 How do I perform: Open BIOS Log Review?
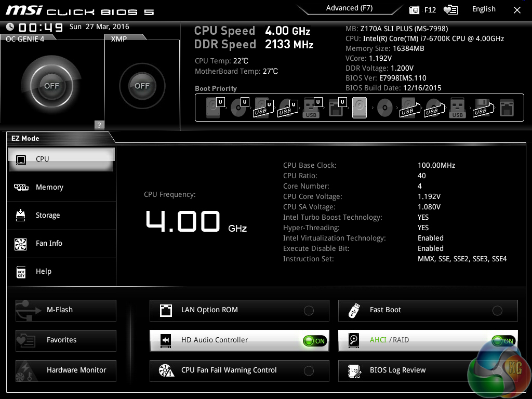[428, 371]
